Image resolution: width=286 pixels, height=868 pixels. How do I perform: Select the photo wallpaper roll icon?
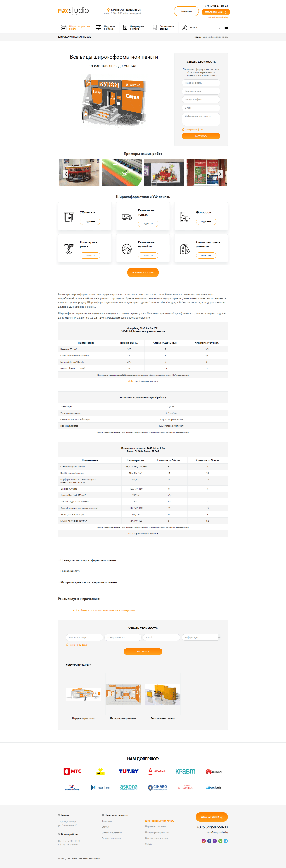185,217
